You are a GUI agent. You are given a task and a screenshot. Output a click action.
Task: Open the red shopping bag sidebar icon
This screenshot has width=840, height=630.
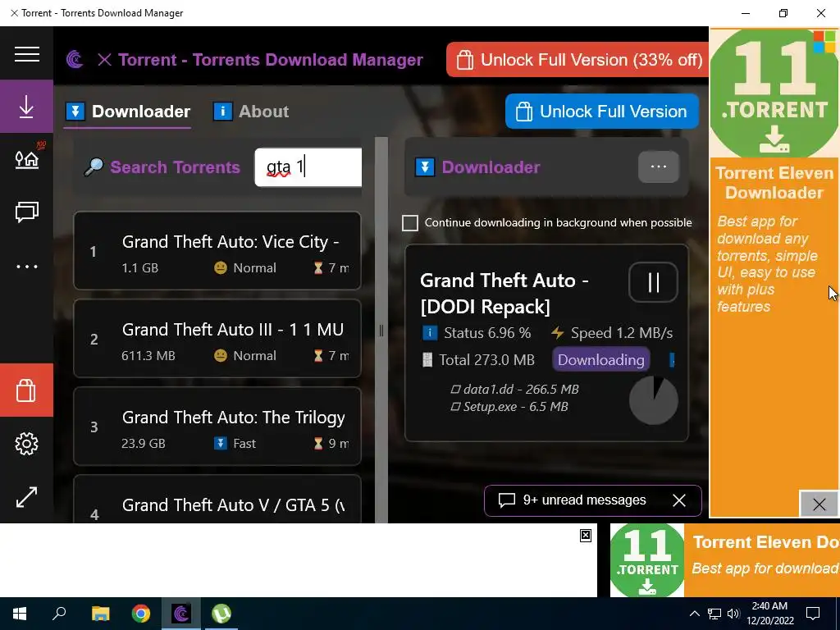pos(26,390)
